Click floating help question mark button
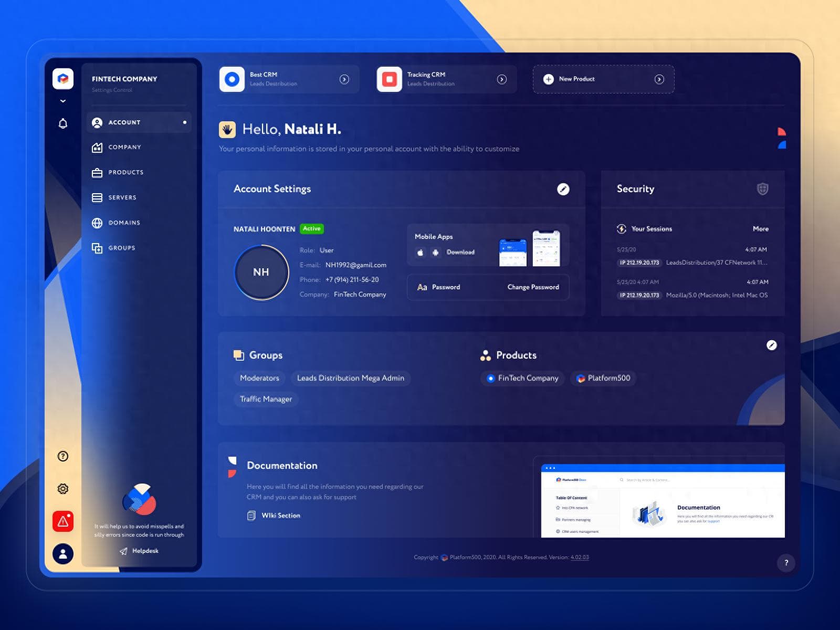The height and width of the screenshot is (630, 840). 786,563
